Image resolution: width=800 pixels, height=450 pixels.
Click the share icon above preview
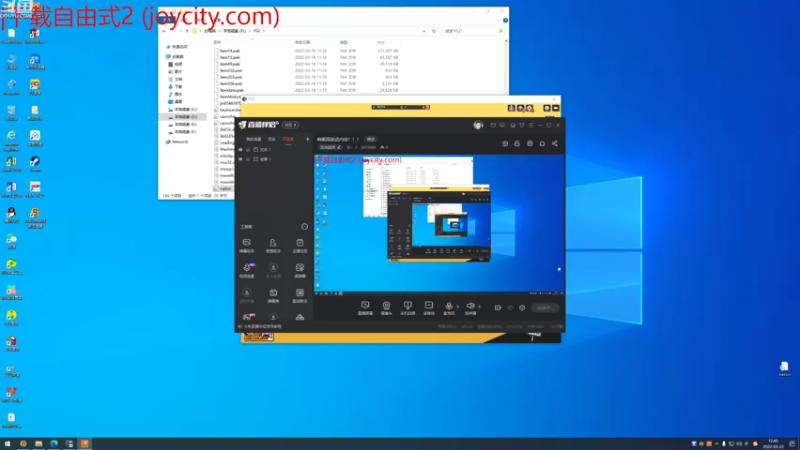[555, 143]
